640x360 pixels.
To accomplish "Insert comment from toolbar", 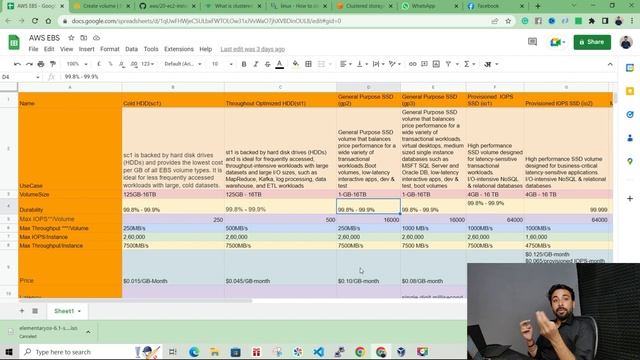I will (424, 64).
